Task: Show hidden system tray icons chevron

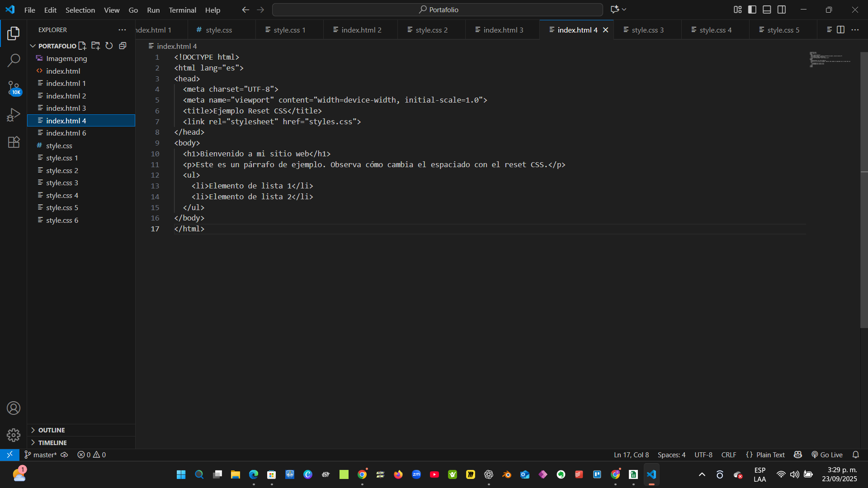Action: (x=702, y=474)
